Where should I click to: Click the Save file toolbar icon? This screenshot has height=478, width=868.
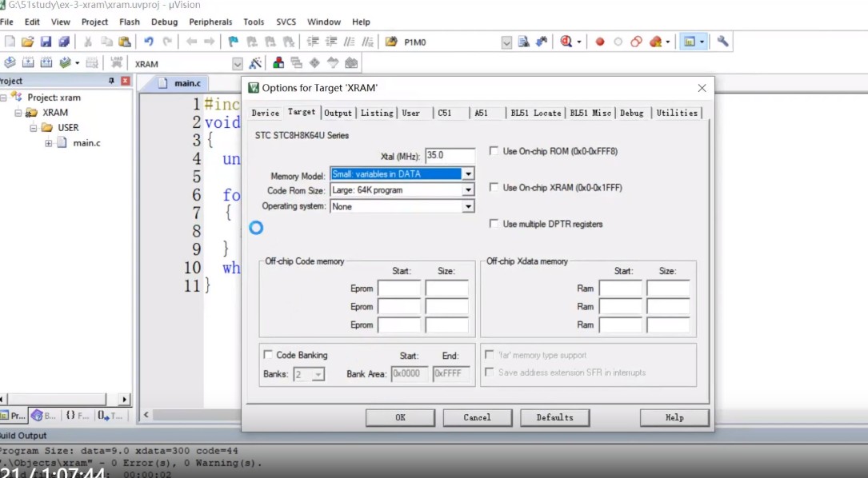(46, 42)
